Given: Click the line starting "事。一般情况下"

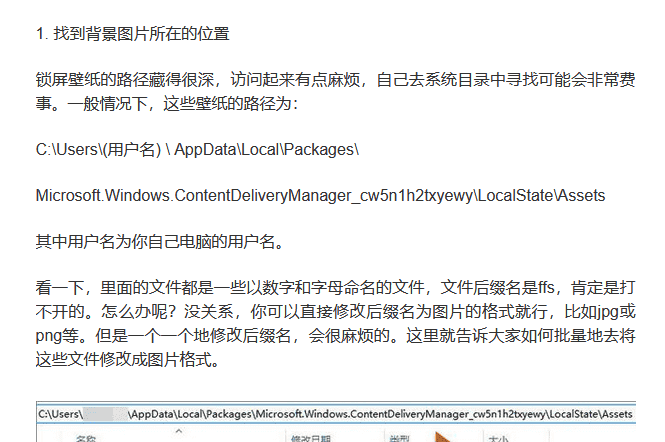Looking at the screenshot, I should [x=168, y=103].
